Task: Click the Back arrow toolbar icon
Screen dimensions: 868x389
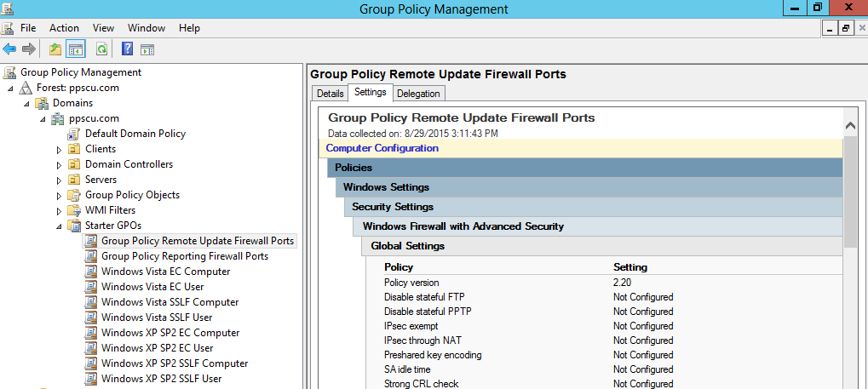Action: tap(9, 49)
